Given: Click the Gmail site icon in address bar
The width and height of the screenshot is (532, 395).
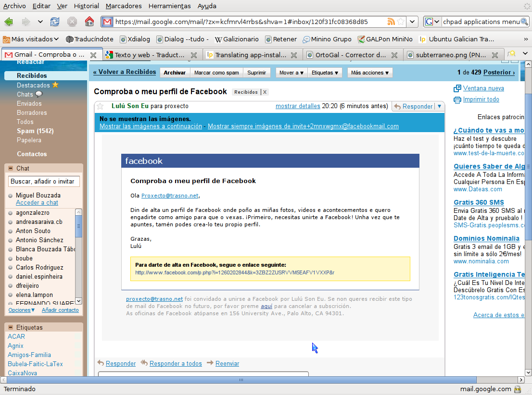Looking at the screenshot, I should point(107,22).
